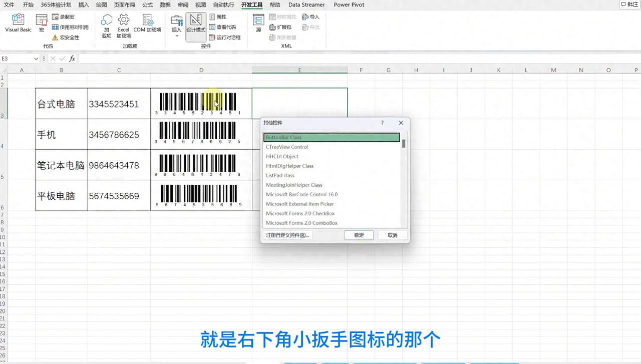
Task: Select column F header
Action: 361,70
